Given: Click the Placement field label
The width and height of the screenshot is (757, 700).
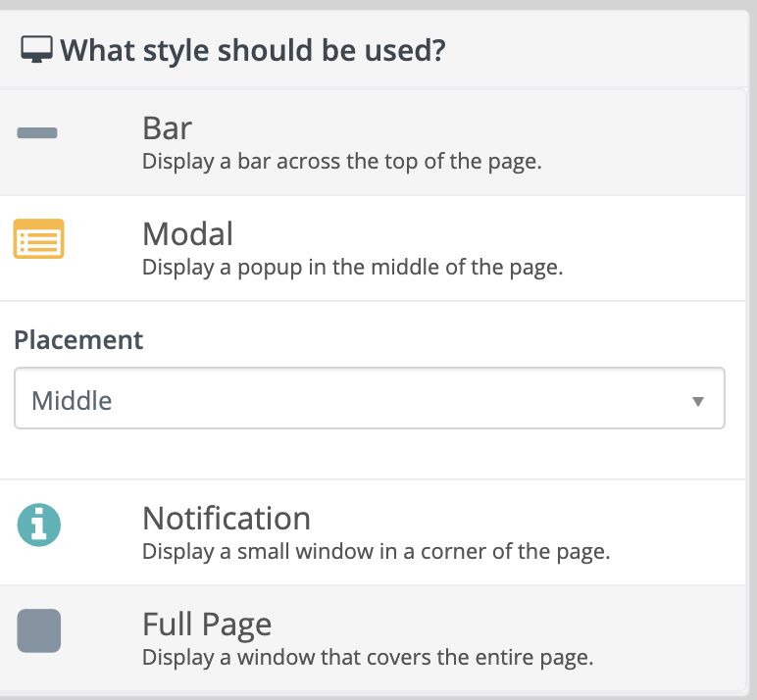Looking at the screenshot, I should pos(78,340).
